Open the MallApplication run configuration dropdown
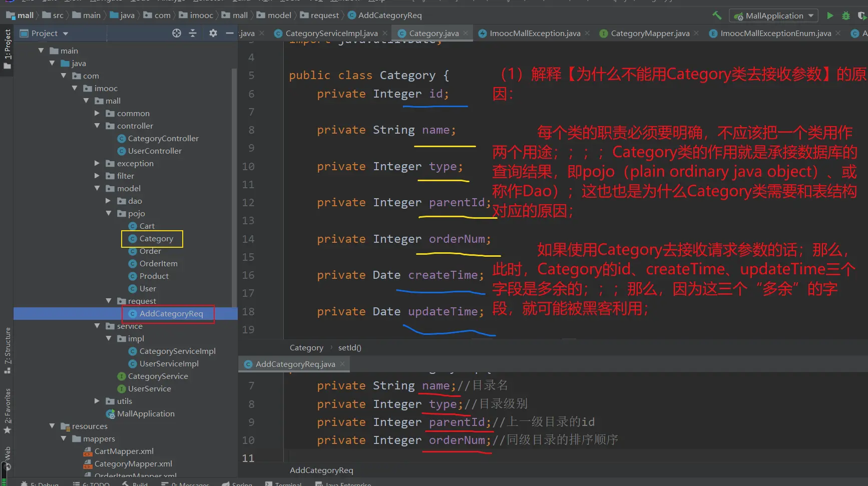 tap(774, 16)
